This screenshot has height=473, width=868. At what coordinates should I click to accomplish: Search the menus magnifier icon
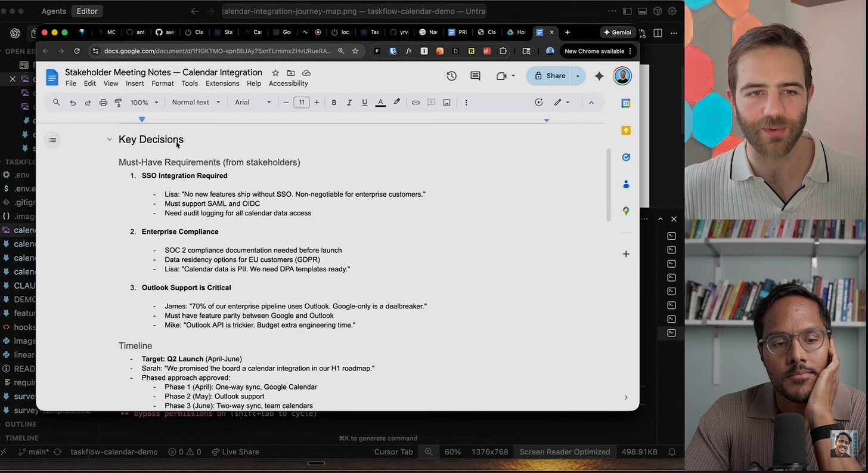(57, 103)
